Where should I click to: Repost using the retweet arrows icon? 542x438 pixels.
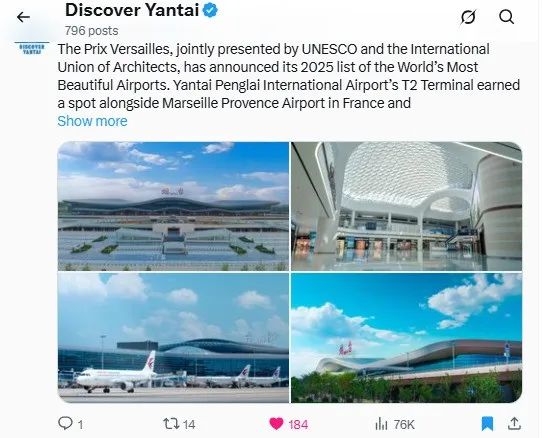171,423
